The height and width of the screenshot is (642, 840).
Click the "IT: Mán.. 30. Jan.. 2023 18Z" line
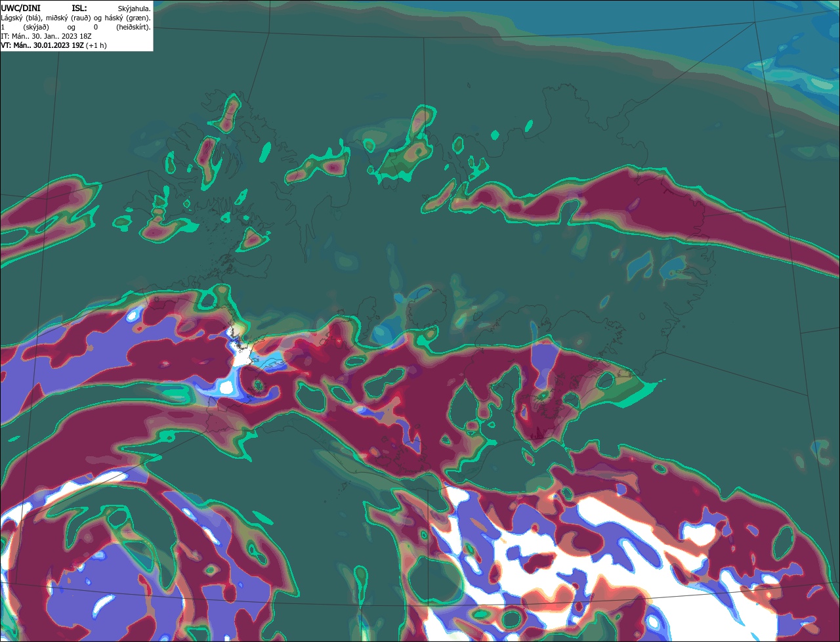click(x=46, y=36)
